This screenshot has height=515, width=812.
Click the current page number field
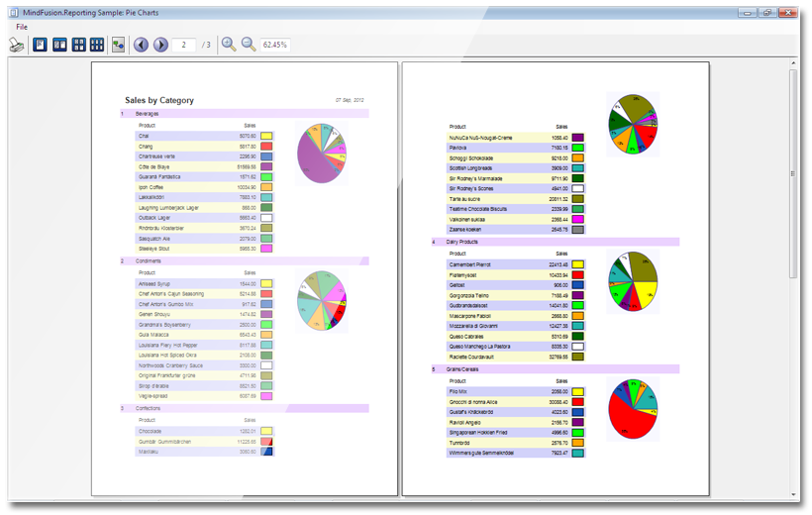point(183,45)
